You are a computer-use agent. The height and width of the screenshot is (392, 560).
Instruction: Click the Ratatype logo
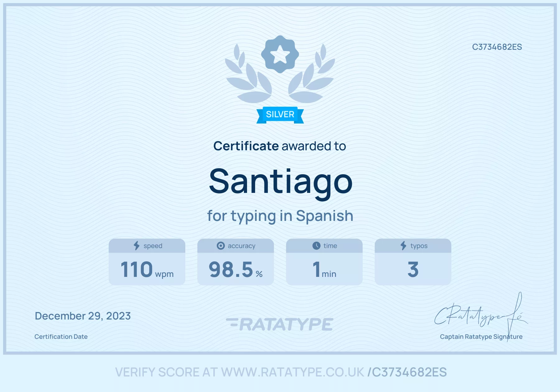click(x=280, y=324)
